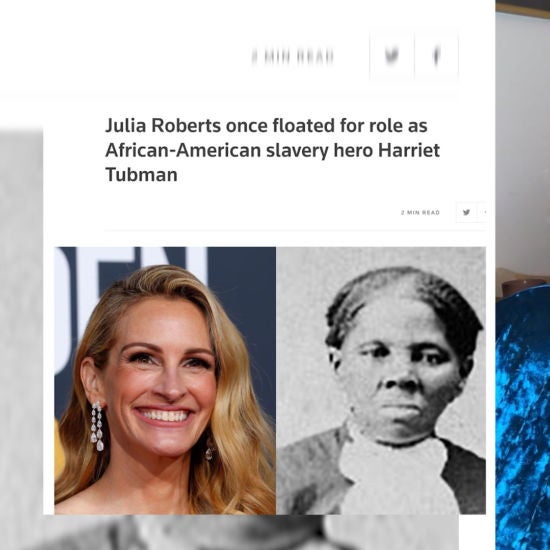
Task: Click 'African-American' in the headline text
Action: 183,150
